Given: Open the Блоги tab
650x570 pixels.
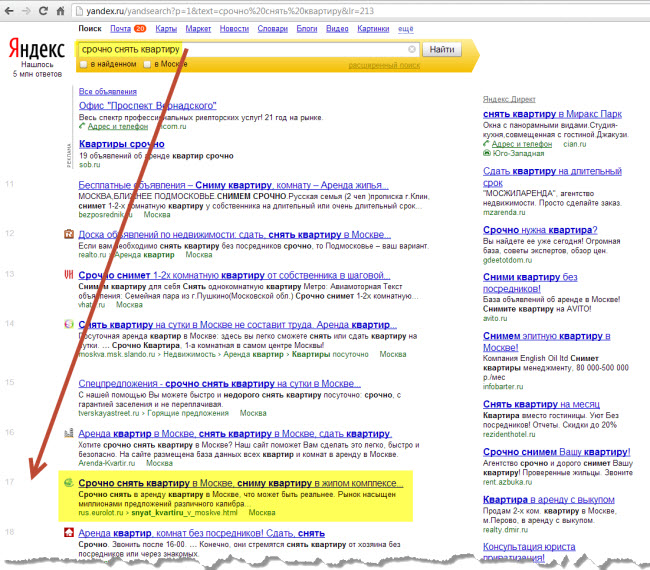Looking at the screenshot, I should (x=307, y=29).
